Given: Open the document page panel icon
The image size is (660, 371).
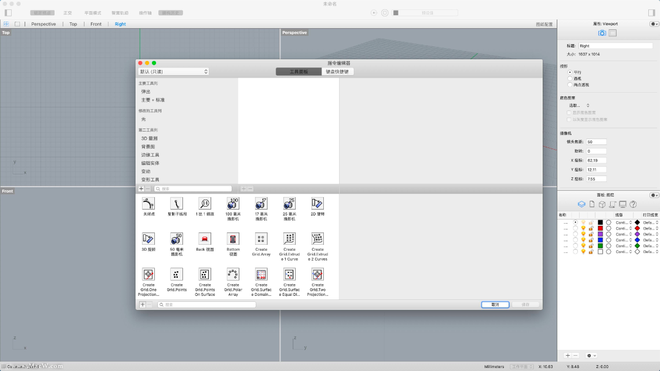Looking at the screenshot, I should point(592,204).
